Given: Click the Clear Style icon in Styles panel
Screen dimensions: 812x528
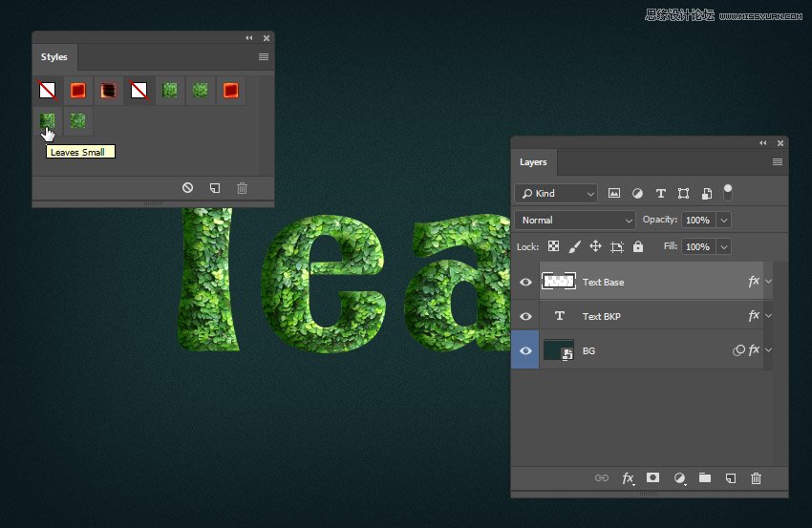Looking at the screenshot, I should pos(188,188).
